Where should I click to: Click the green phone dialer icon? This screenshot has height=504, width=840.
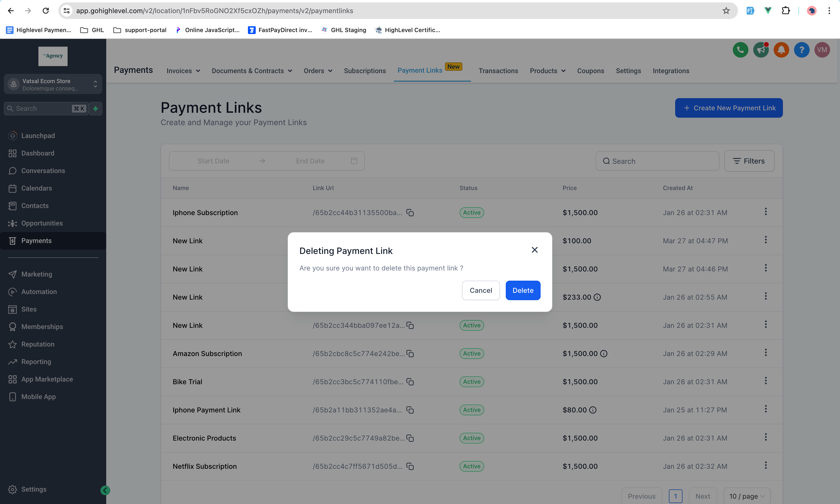coord(740,50)
